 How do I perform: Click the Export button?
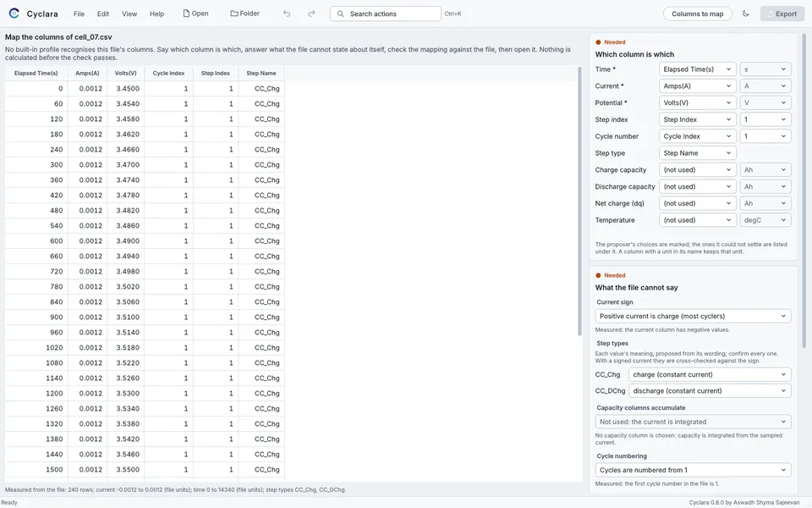pyautogui.click(x=782, y=14)
